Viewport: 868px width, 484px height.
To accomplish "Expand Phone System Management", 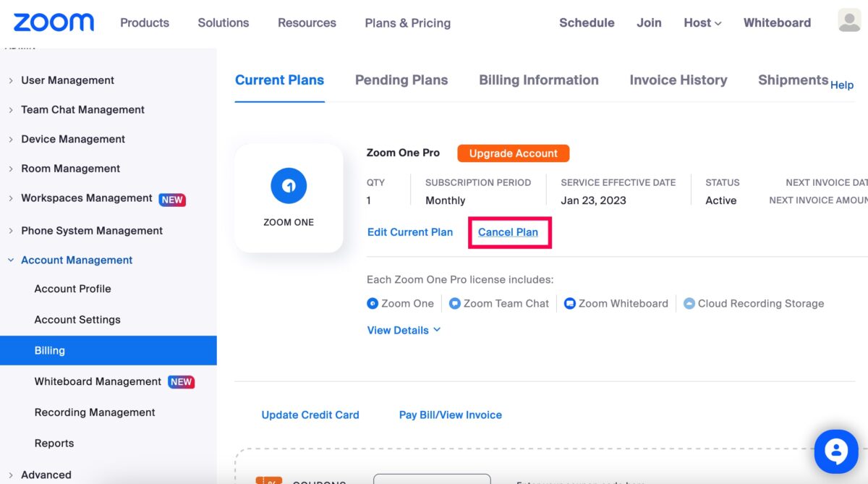I will 91,231.
